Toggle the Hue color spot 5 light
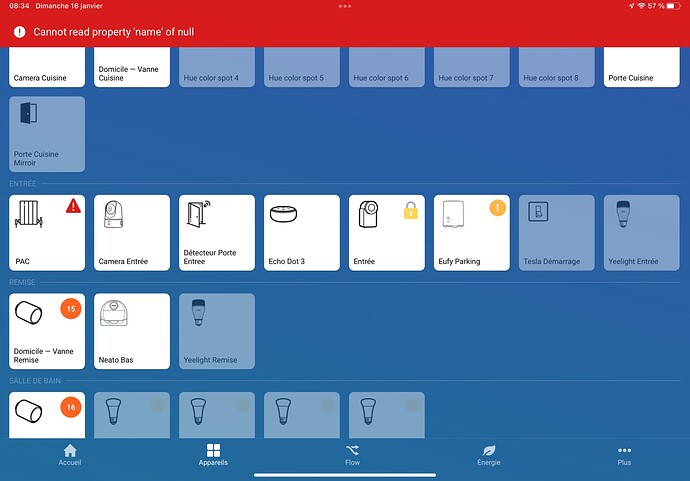Viewport: 690px width, 481px height. click(302, 67)
